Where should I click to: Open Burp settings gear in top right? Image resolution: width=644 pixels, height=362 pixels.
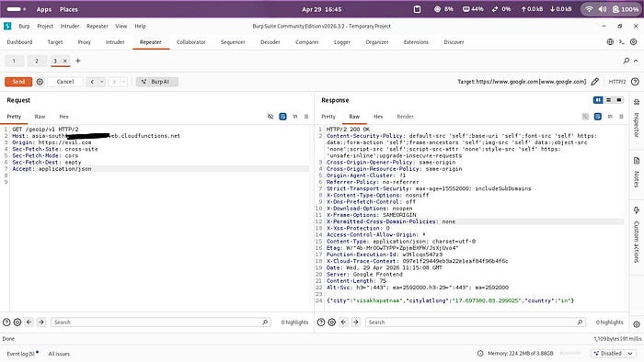pyautogui.click(x=633, y=42)
